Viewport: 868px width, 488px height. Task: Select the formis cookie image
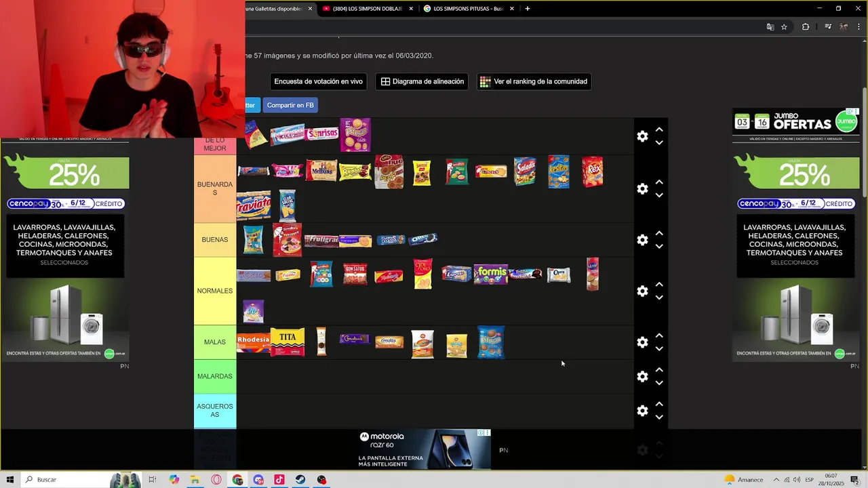coord(491,274)
